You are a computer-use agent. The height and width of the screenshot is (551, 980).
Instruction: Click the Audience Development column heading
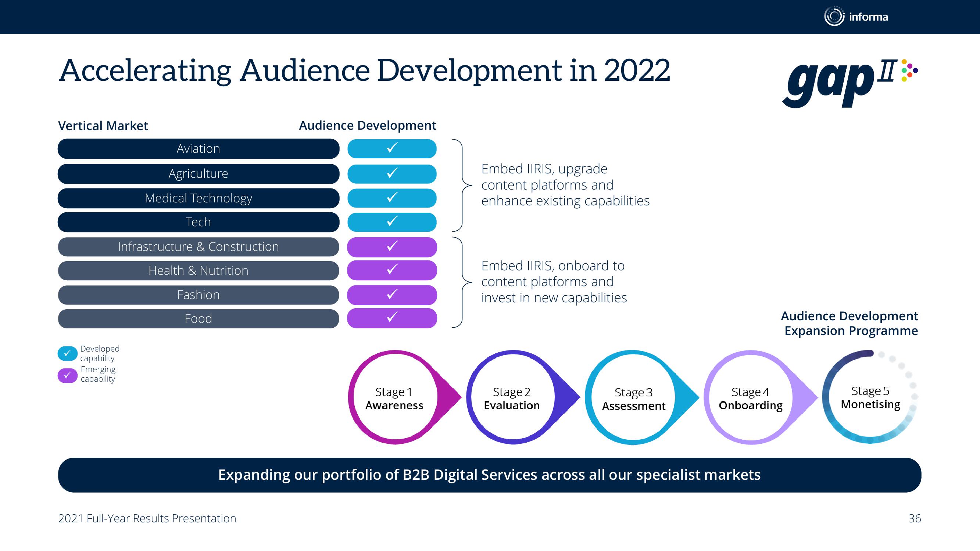point(368,126)
